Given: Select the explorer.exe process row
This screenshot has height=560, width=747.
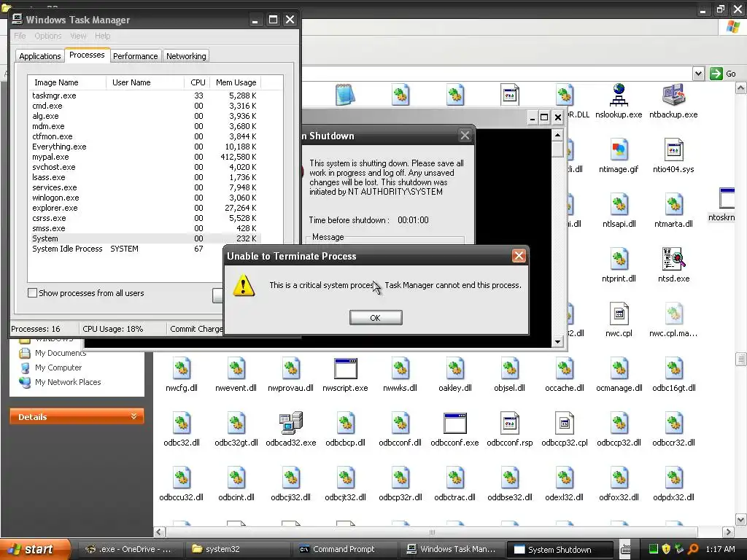Looking at the screenshot, I should point(144,208).
